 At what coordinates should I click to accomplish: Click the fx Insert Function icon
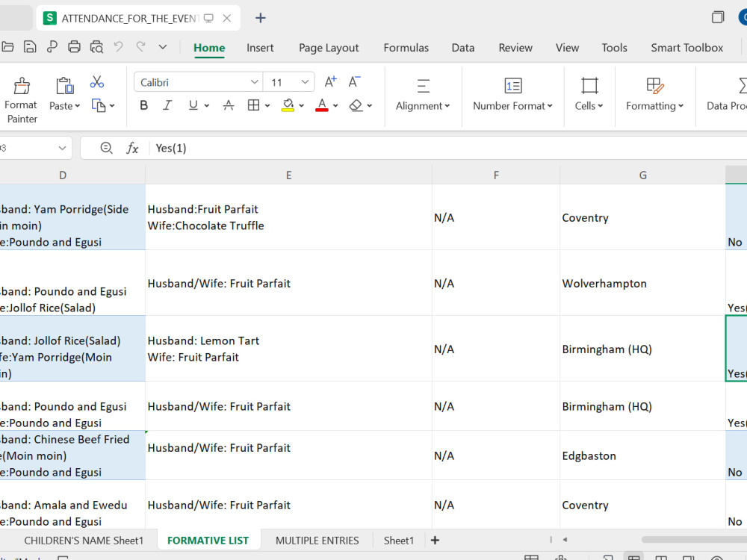pos(132,148)
